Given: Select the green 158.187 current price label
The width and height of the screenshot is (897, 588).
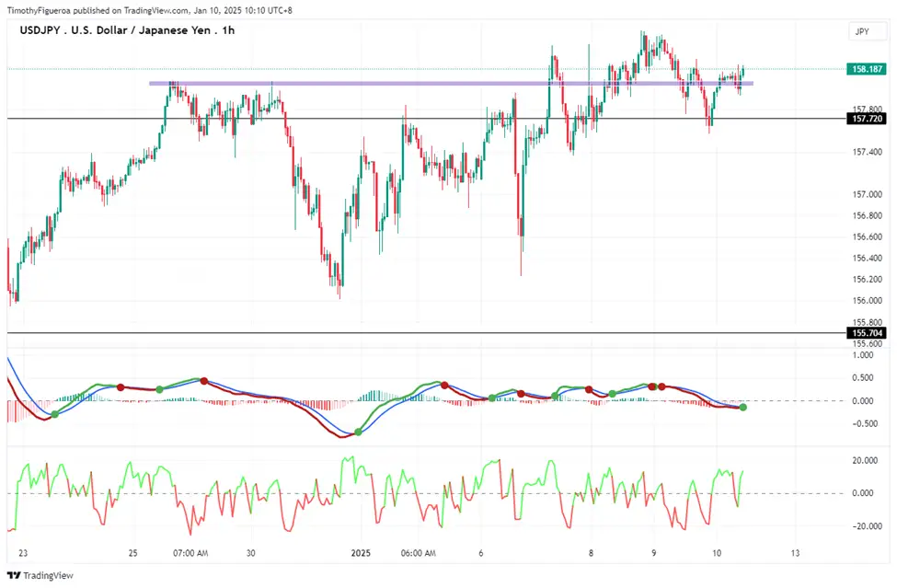Looking at the screenshot, I should 868,69.
